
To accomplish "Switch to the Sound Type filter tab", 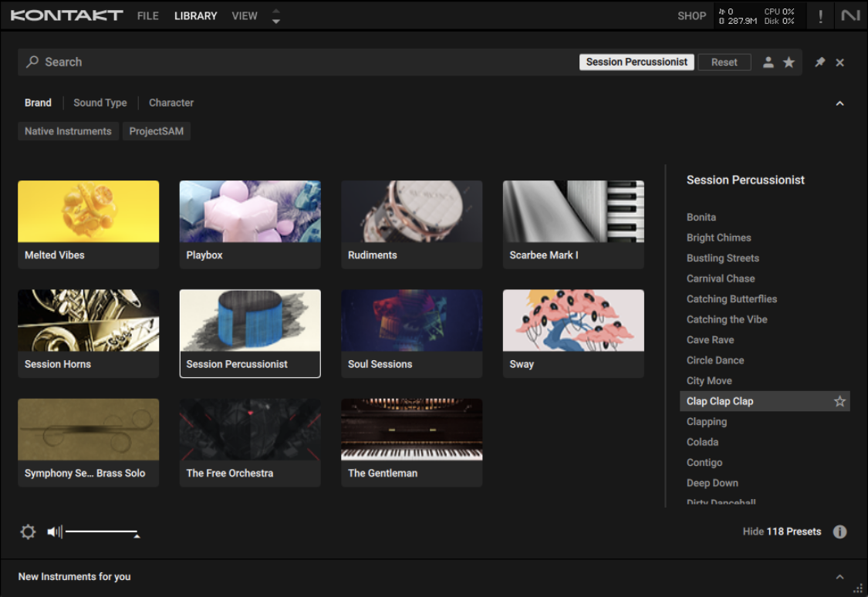I will tap(100, 103).
